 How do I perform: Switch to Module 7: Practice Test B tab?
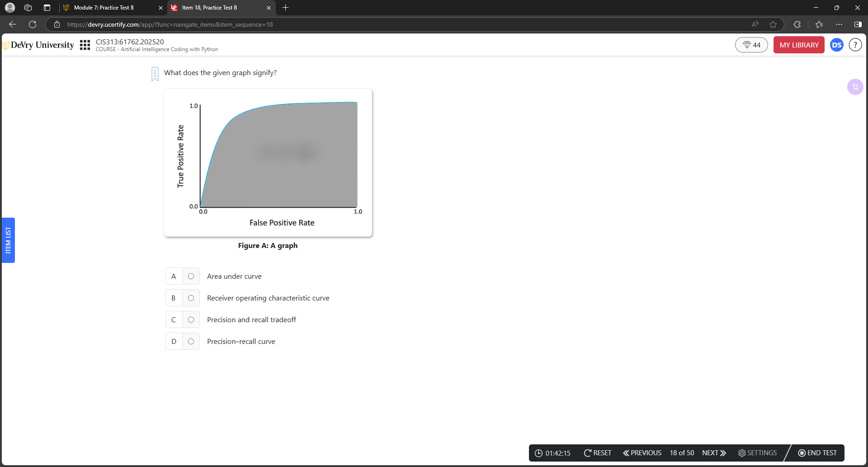(104, 8)
